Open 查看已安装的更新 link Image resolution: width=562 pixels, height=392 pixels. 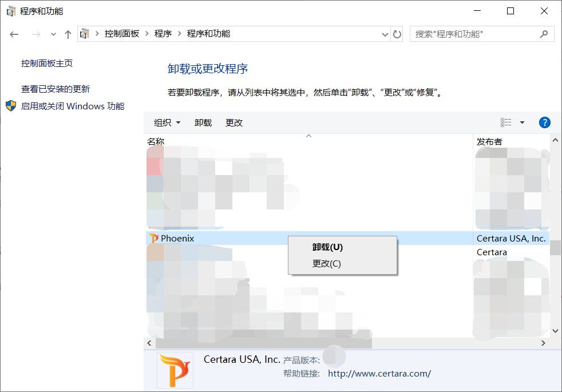pos(56,89)
